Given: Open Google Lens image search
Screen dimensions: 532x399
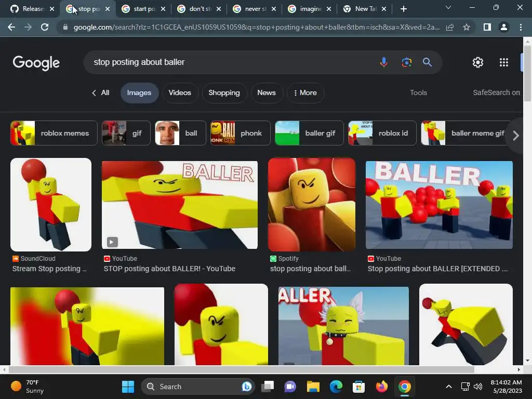Looking at the screenshot, I should pyautogui.click(x=406, y=62).
